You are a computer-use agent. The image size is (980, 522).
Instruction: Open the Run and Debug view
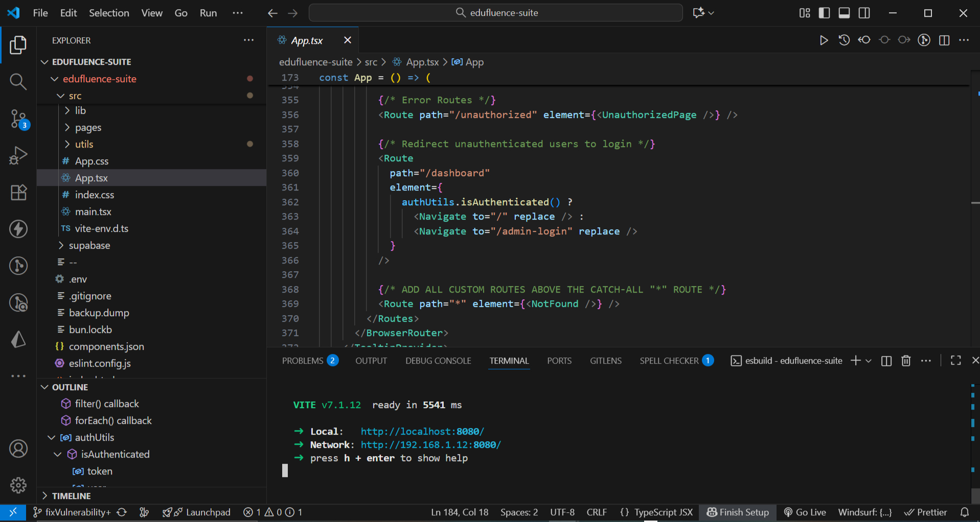[x=18, y=155]
